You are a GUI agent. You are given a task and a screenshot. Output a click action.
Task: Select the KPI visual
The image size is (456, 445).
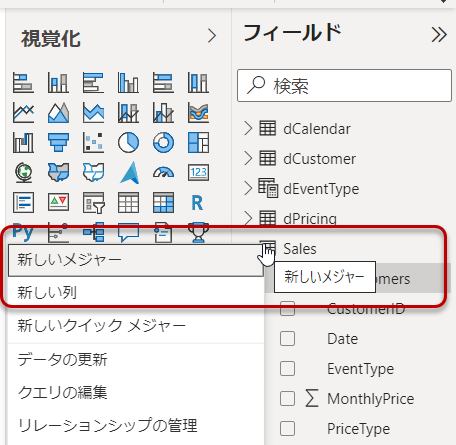[58, 202]
